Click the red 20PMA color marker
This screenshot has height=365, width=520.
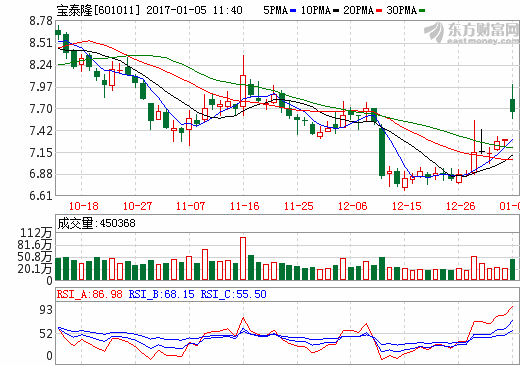pyautogui.click(x=379, y=11)
